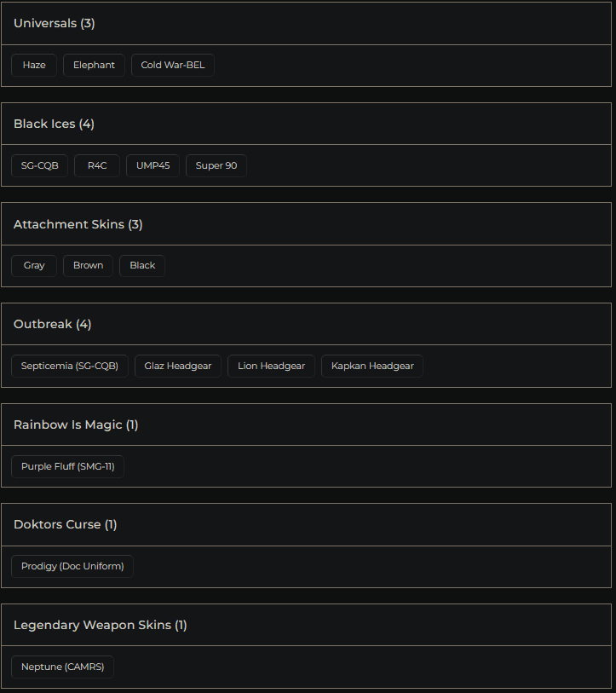Select the Super 90 tag
This screenshot has width=616, height=693.
point(216,165)
